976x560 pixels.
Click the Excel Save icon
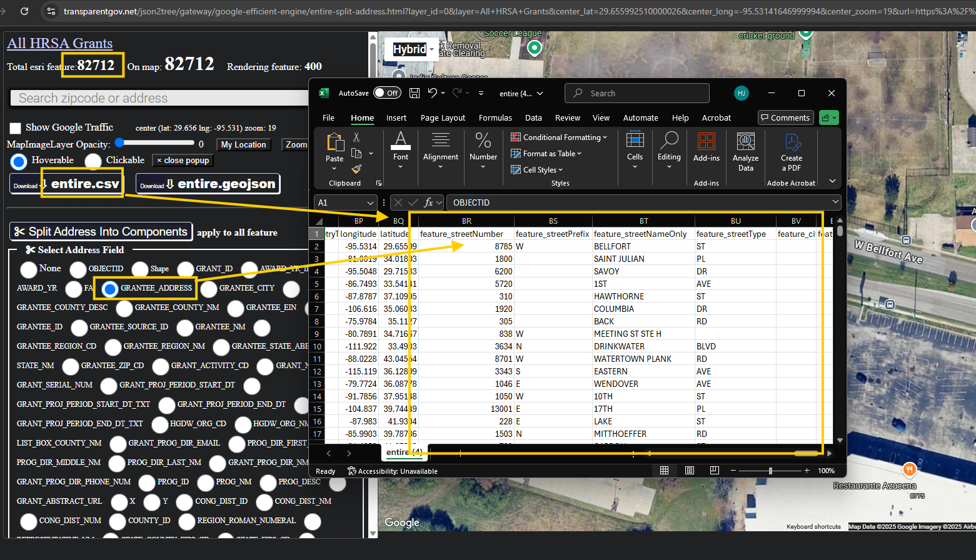415,93
